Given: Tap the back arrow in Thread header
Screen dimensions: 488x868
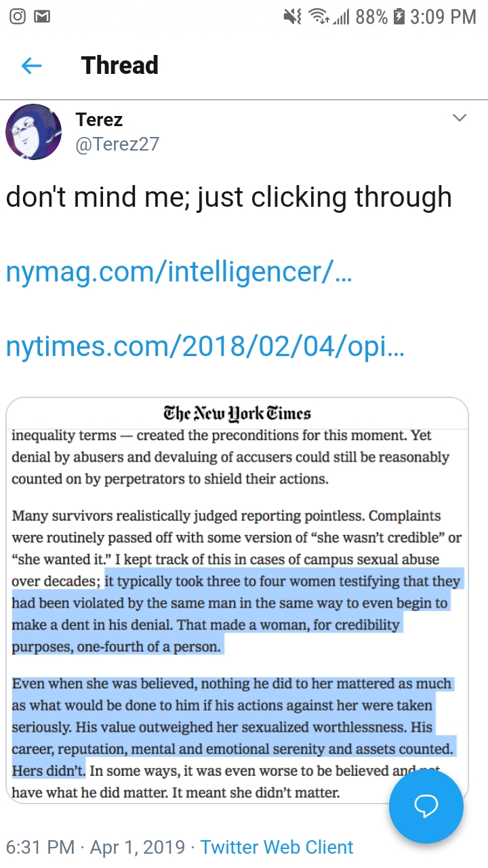Looking at the screenshot, I should click(32, 66).
